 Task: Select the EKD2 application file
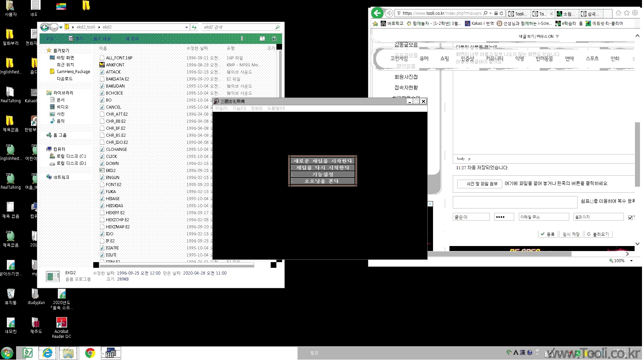(x=111, y=170)
